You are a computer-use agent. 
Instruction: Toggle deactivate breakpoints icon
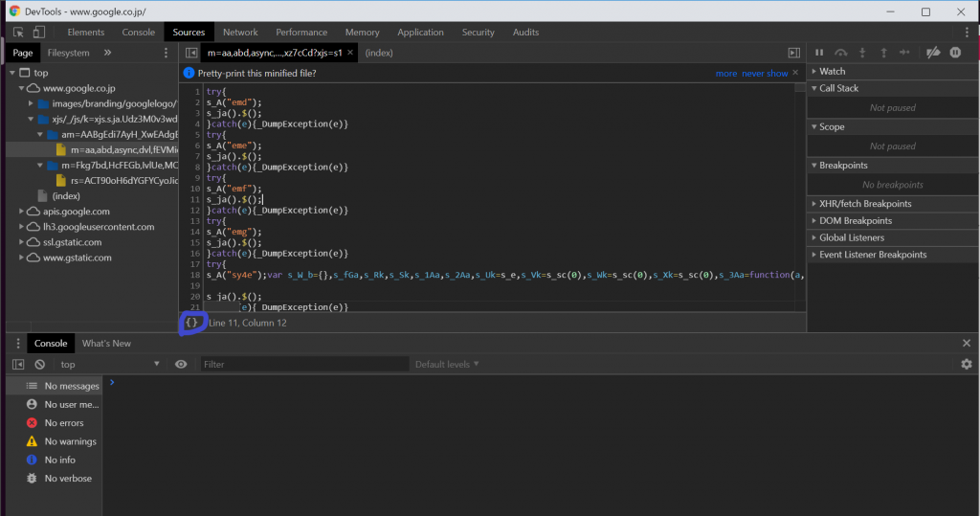coord(933,53)
